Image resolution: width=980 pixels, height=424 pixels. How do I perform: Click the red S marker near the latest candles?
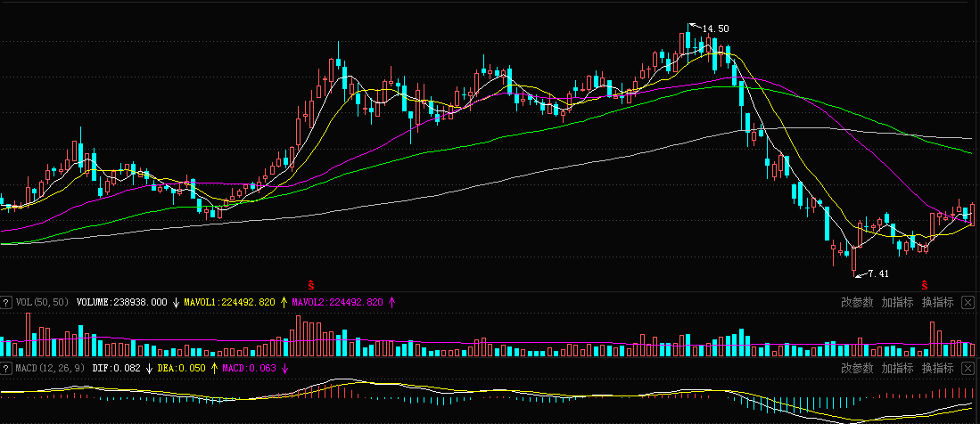925,285
